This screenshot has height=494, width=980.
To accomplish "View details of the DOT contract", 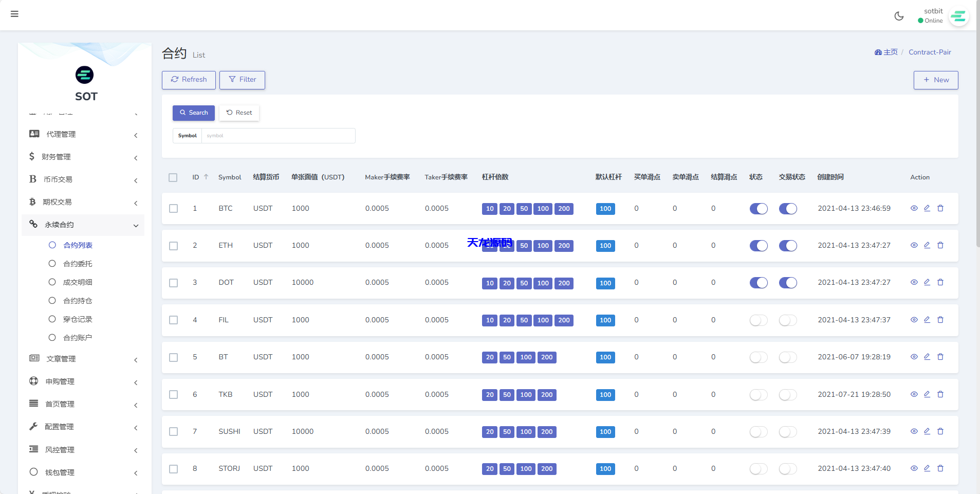I will pyautogui.click(x=914, y=282).
